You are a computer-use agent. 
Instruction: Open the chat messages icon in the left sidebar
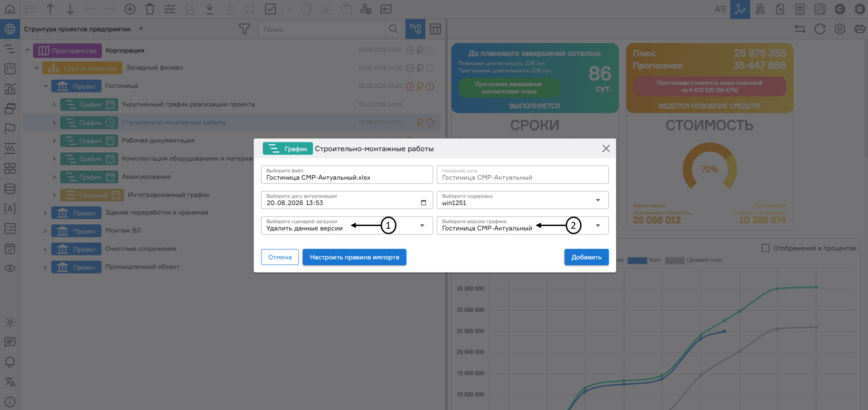click(x=10, y=342)
